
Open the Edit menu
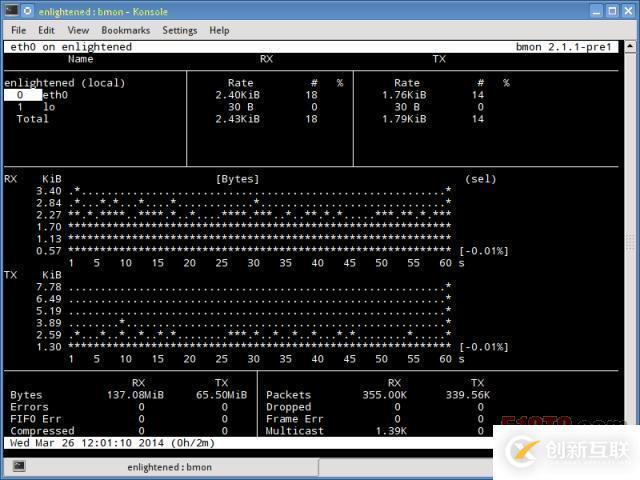click(46, 30)
